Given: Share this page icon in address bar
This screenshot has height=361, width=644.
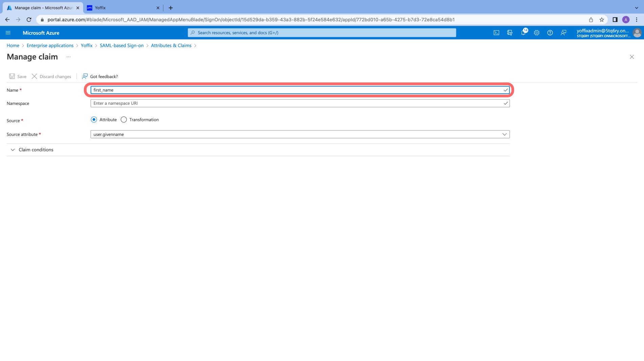Looking at the screenshot, I should 591,20.
